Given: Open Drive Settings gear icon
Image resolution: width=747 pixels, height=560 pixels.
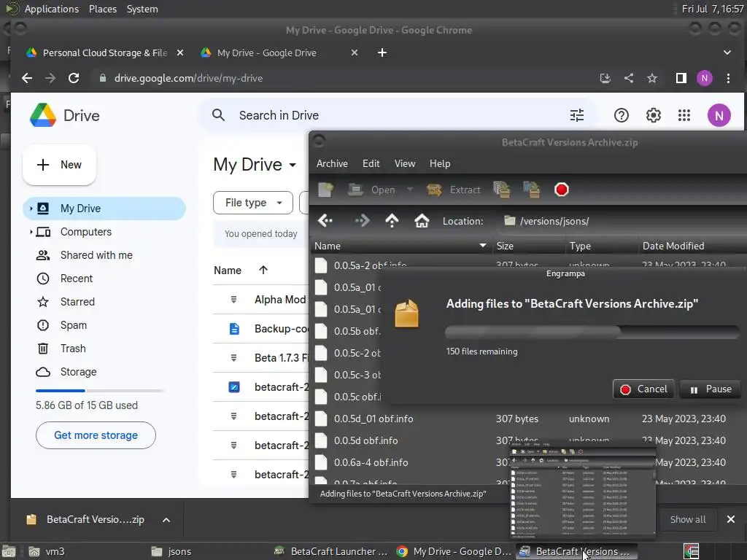Looking at the screenshot, I should [653, 115].
